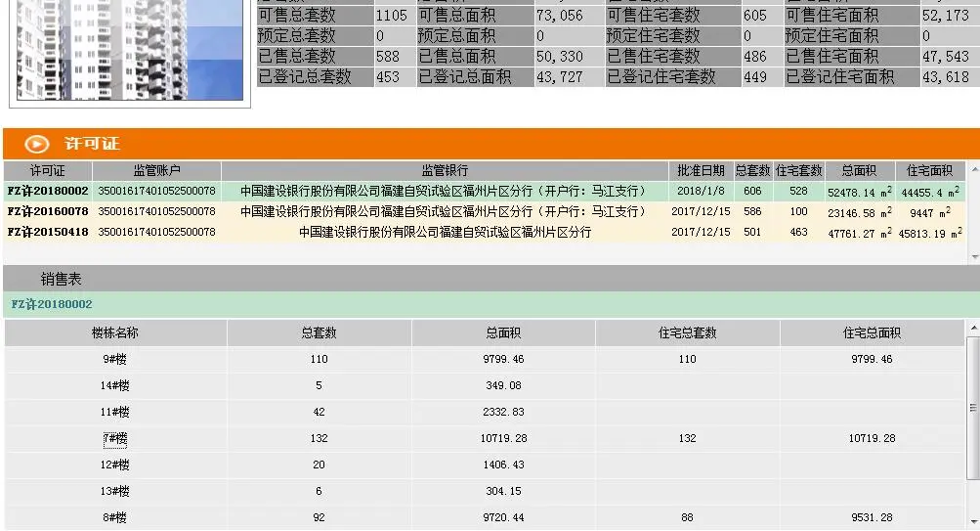Click 7#楼 total area 10719.28 cell
The image size is (980, 531).
click(503, 438)
